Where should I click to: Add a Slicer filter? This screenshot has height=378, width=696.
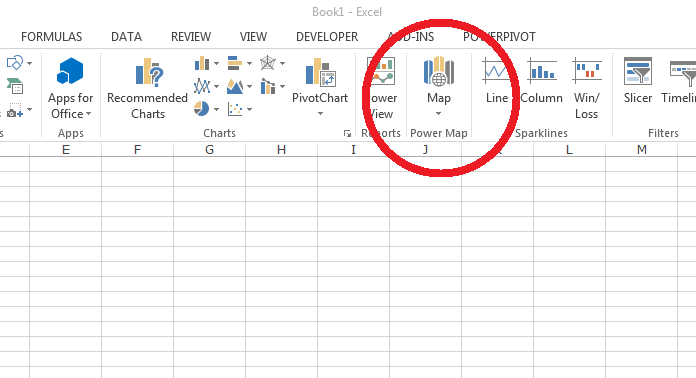[x=637, y=81]
